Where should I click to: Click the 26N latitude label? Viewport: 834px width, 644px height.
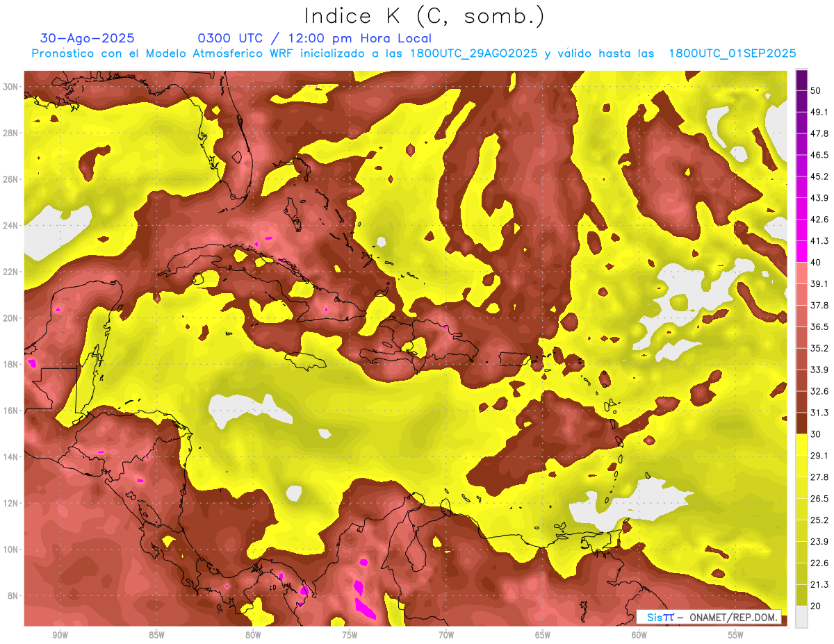click(x=10, y=179)
